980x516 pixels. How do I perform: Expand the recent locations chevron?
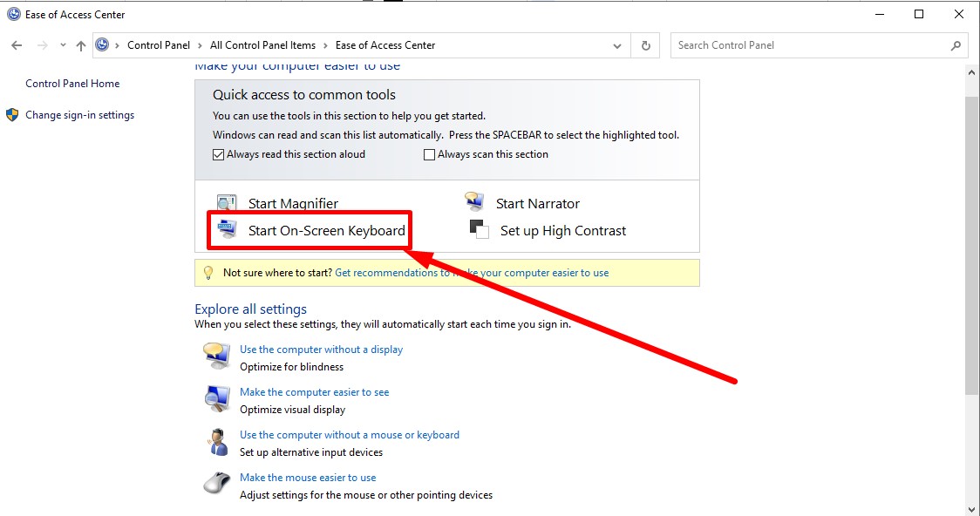pos(63,45)
